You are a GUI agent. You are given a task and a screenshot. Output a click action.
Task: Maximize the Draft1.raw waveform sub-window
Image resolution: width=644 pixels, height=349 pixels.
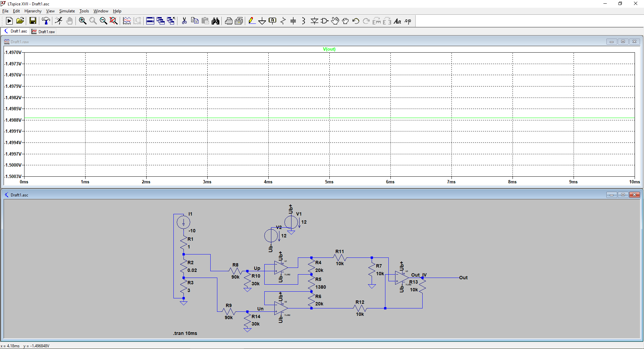point(623,42)
